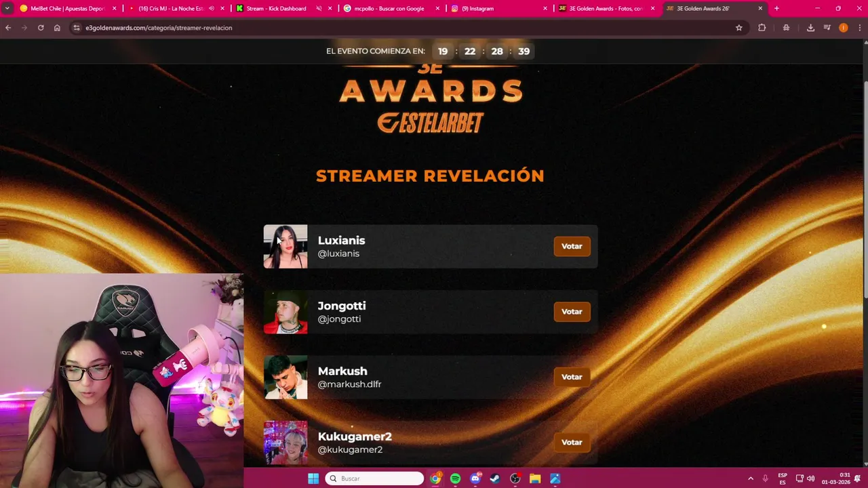Image resolution: width=868 pixels, height=488 pixels.
Task: Open the tab search dropdown arrow
Action: (7, 8)
